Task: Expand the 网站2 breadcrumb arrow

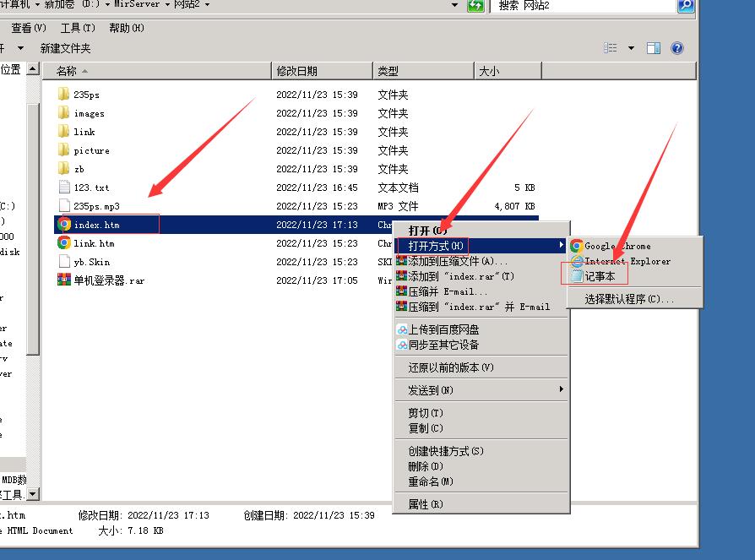Action: [208, 5]
